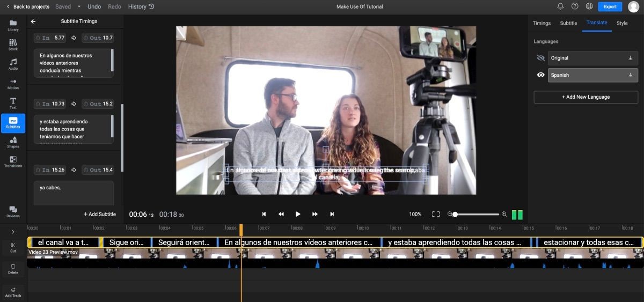The height and width of the screenshot is (302, 644).
Task: Open the Motion panel
Action: coord(13,84)
